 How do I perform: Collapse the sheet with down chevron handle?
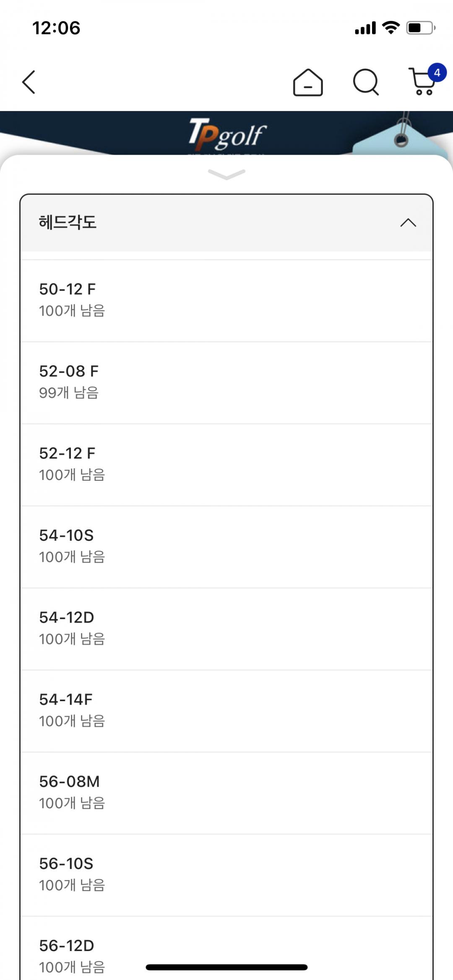click(226, 174)
